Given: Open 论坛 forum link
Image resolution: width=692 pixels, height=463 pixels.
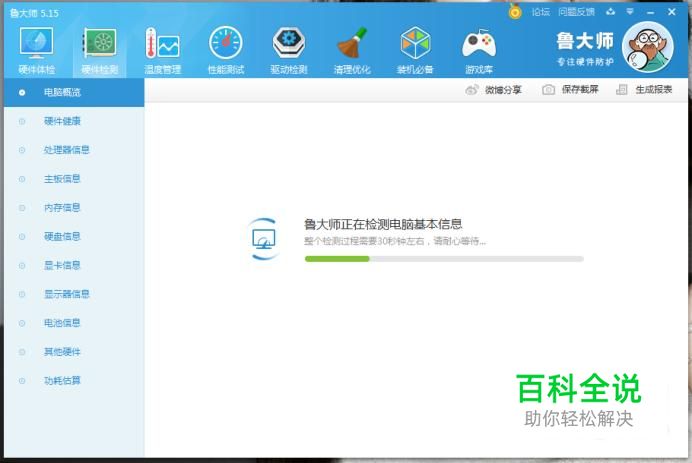Looking at the screenshot, I should tap(541, 12).
